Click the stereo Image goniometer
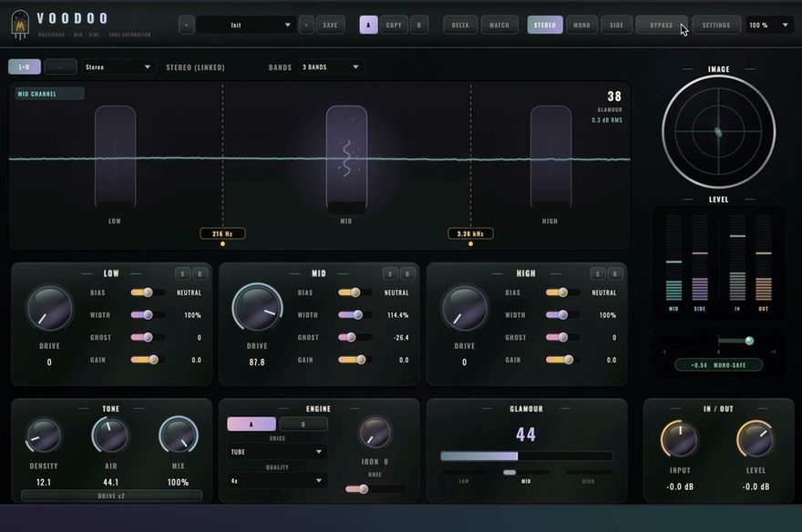 (x=719, y=132)
